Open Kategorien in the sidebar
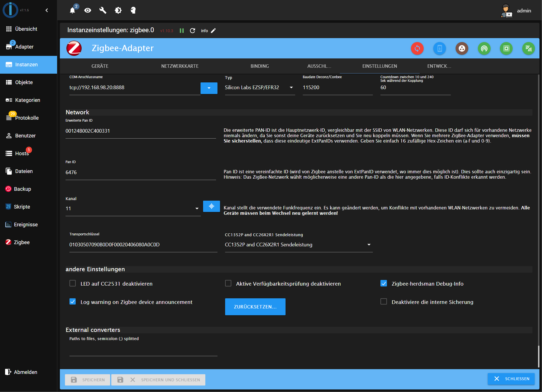The image size is (542, 392). click(x=29, y=100)
